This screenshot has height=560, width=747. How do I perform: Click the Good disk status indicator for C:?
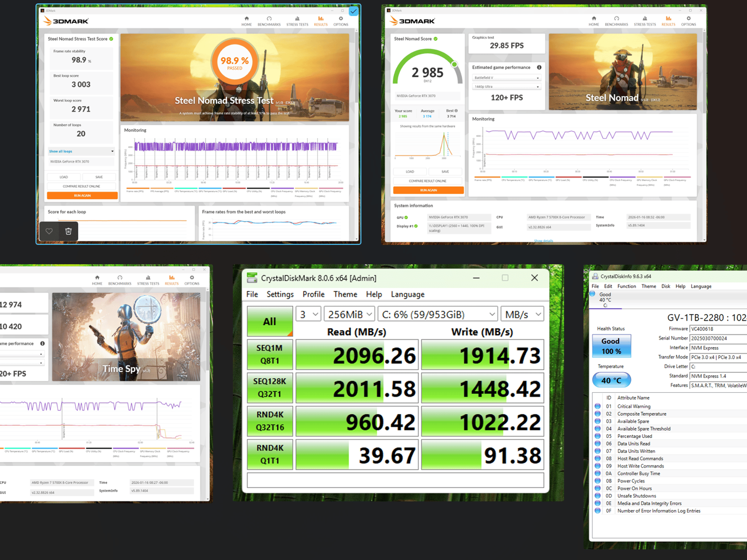pos(592,294)
